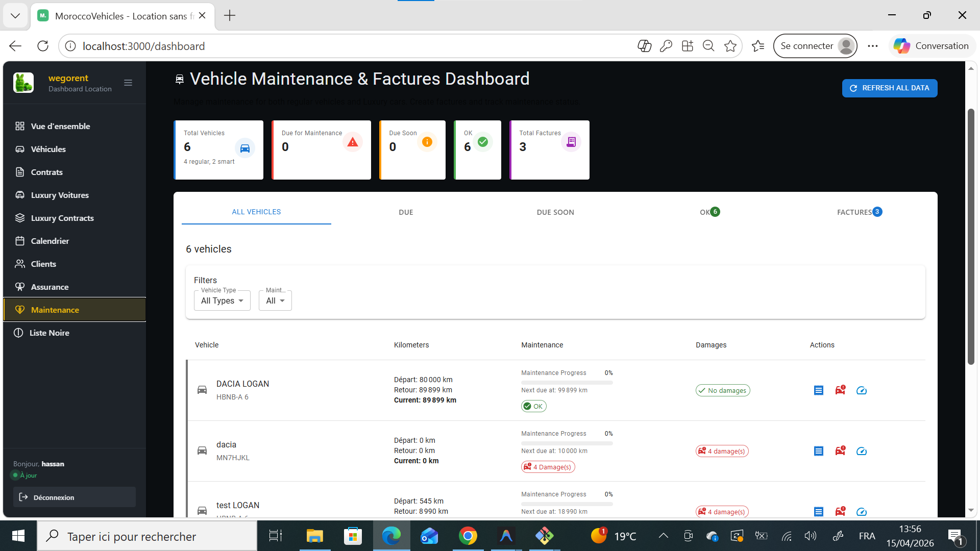
Task: Go to Calendrier in the sidebar
Action: (50, 241)
